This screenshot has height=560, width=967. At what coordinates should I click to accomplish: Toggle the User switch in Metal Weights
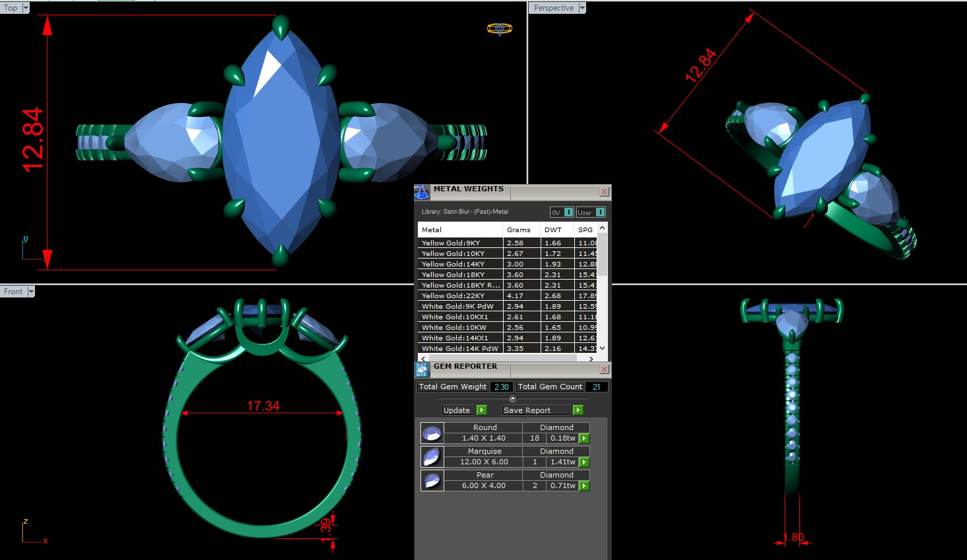tap(591, 212)
